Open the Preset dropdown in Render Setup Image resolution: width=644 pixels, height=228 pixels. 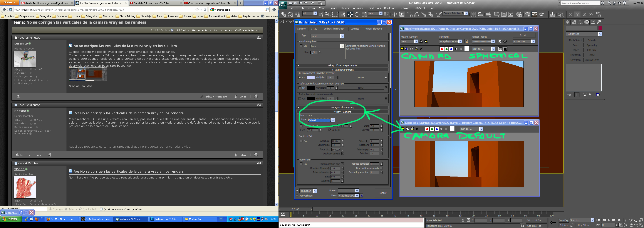point(348,191)
